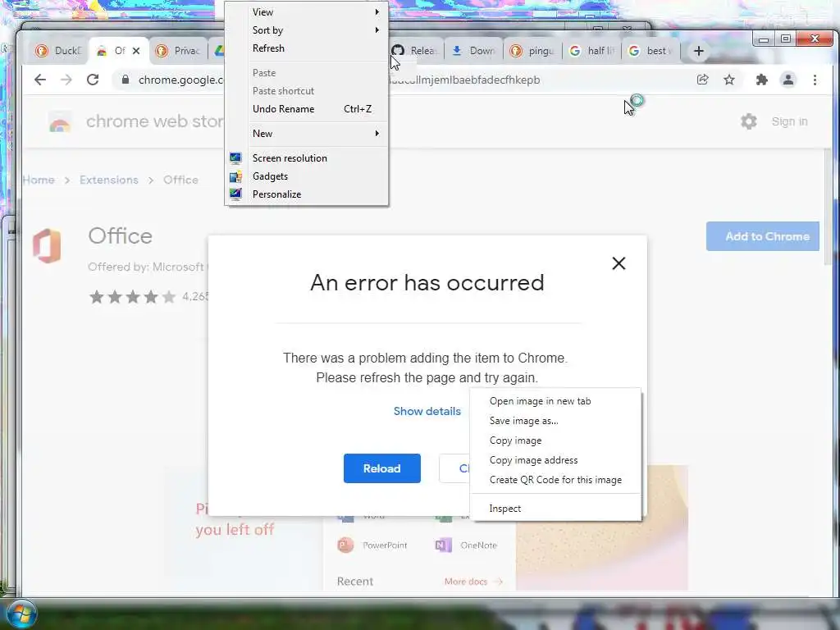
Task: Open the Home breadcrumb link
Action: pos(39,180)
